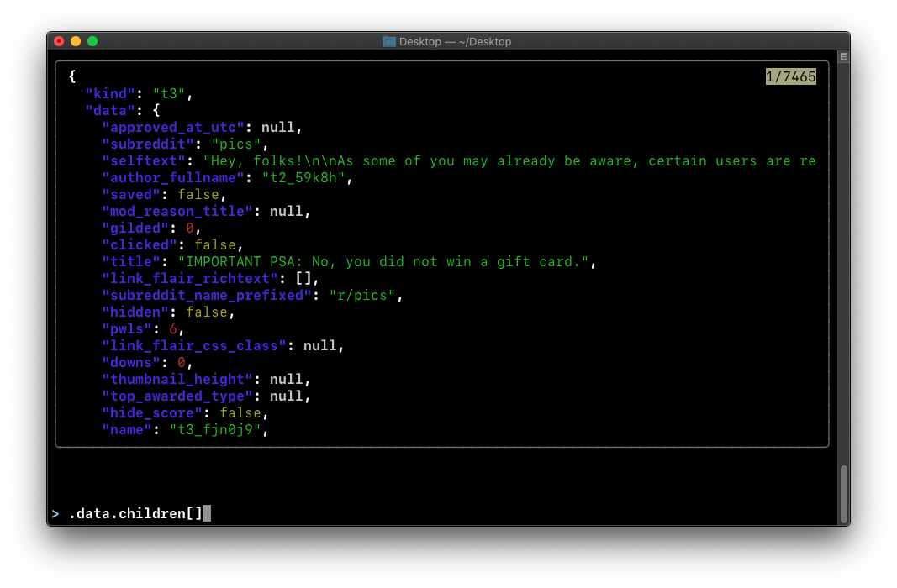
Task: Click the "pics" value
Action: pos(236,144)
